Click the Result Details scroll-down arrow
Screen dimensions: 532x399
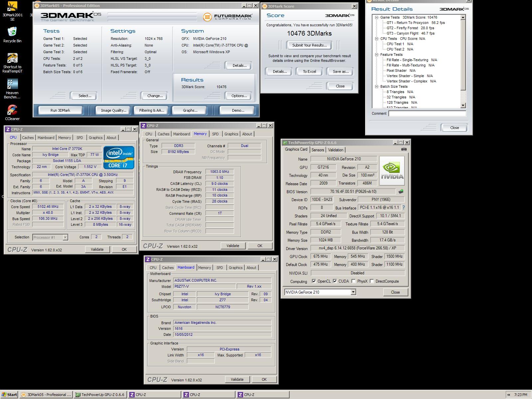(463, 105)
